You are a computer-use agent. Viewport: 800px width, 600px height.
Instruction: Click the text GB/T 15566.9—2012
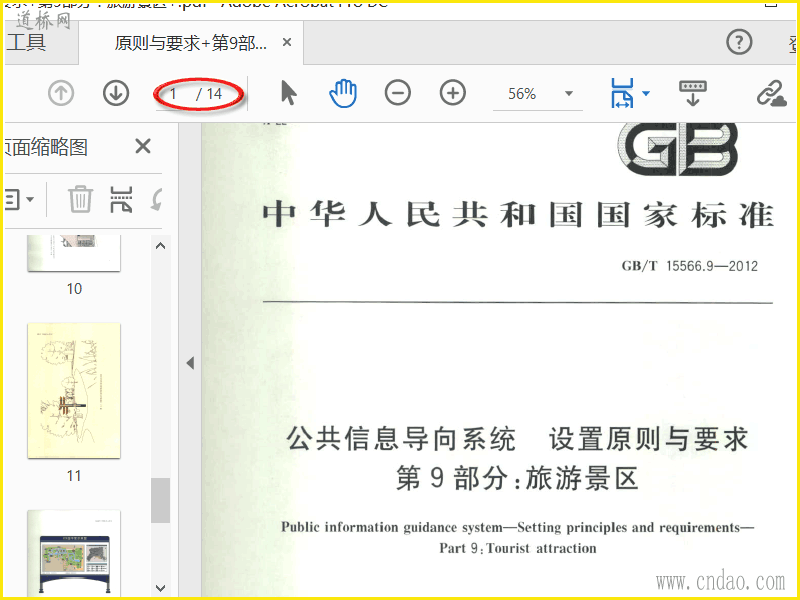tap(689, 266)
